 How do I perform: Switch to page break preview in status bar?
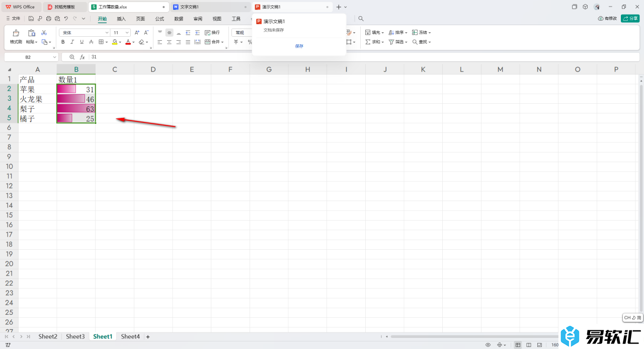(539, 345)
